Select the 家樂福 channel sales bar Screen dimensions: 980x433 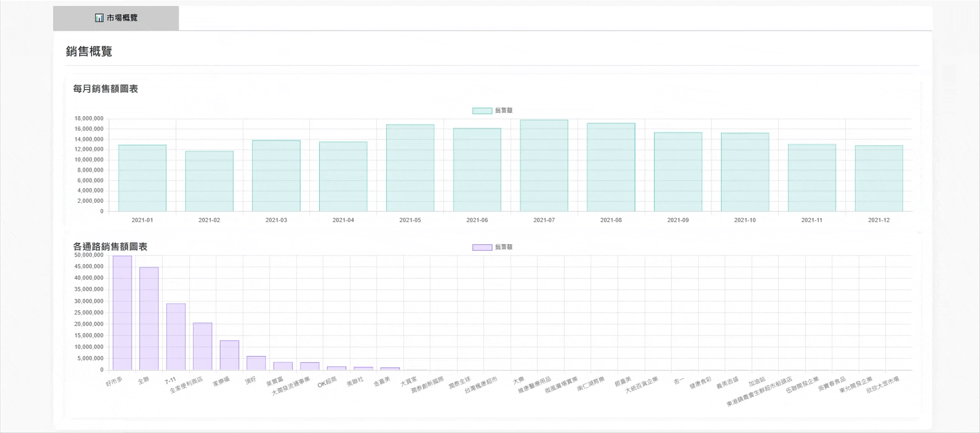tap(229, 355)
